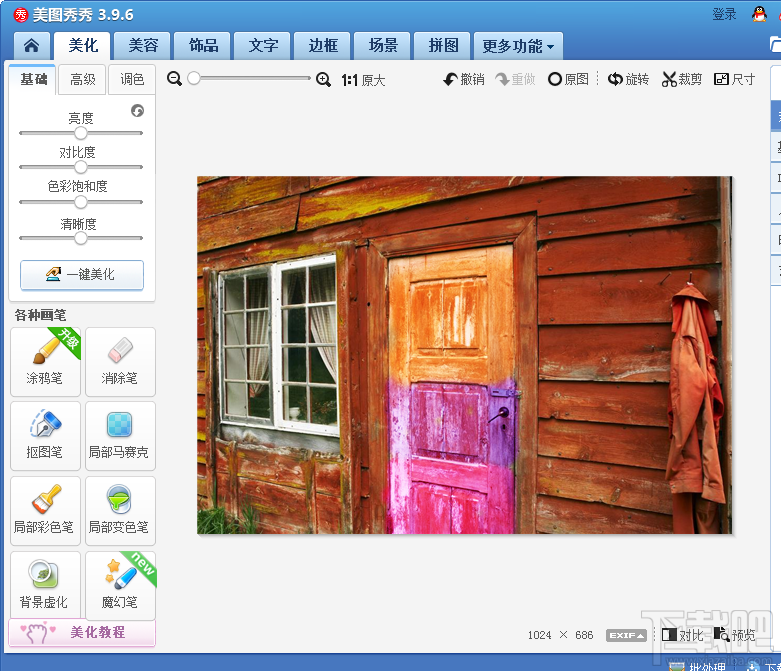
Task: Select the 消除笔 eraser tool
Action: pos(120,362)
